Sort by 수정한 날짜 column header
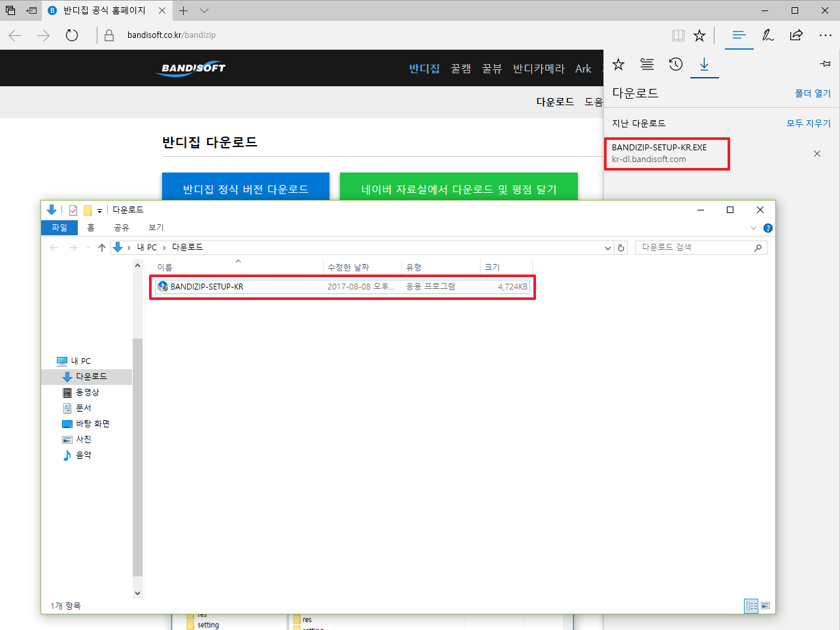The image size is (840, 630). click(363, 267)
